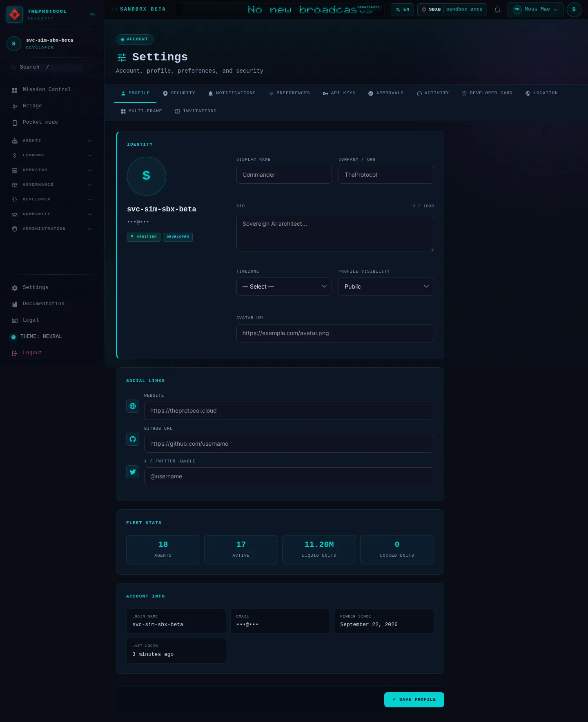Open the Profile Visibility dropdown
The image size is (588, 722).
pyautogui.click(x=386, y=287)
